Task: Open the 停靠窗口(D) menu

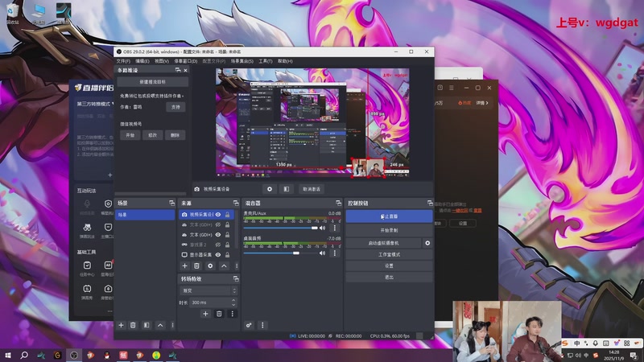Action: (x=186, y=61)
